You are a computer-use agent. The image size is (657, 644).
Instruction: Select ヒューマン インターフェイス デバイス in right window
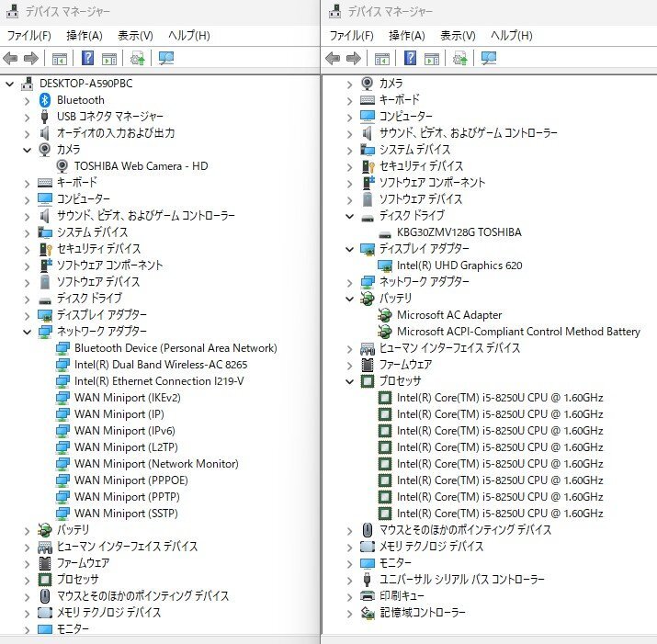pos(449,348)
